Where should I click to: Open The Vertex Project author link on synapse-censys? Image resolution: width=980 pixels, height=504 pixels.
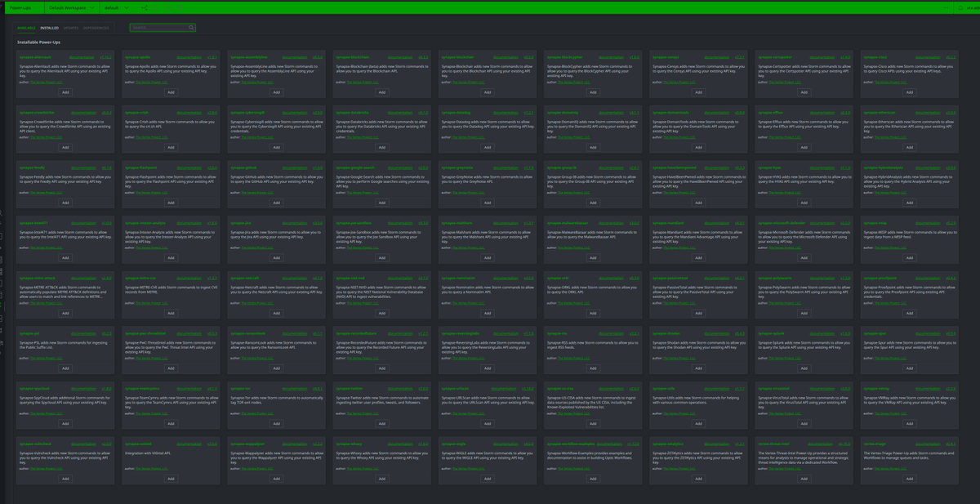pos(680,82)
